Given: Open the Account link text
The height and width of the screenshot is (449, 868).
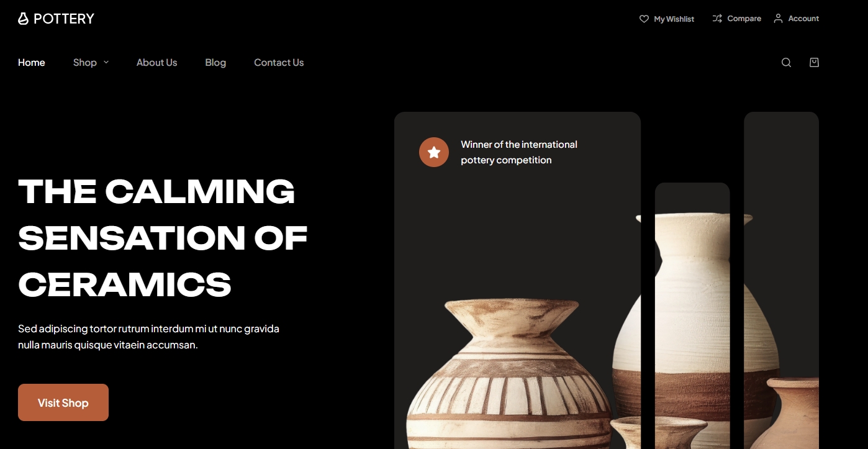Looking at the screenshot, I should (803, 19).
